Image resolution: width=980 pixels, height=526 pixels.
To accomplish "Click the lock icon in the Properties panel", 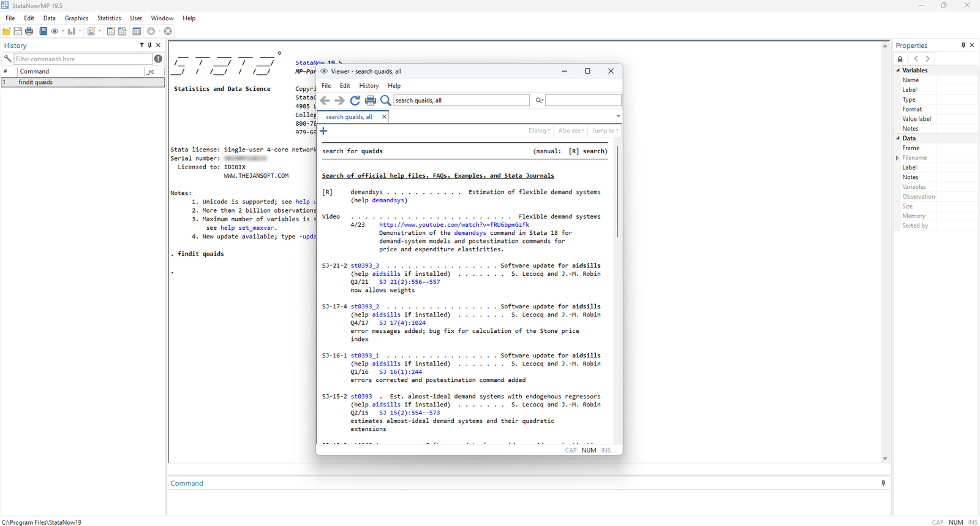I will click(900, 59).
